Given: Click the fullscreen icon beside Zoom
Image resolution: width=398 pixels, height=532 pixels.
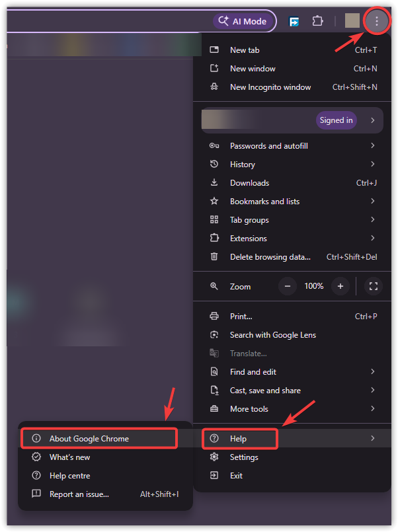Looking at the screenshot, I should 374,286.
